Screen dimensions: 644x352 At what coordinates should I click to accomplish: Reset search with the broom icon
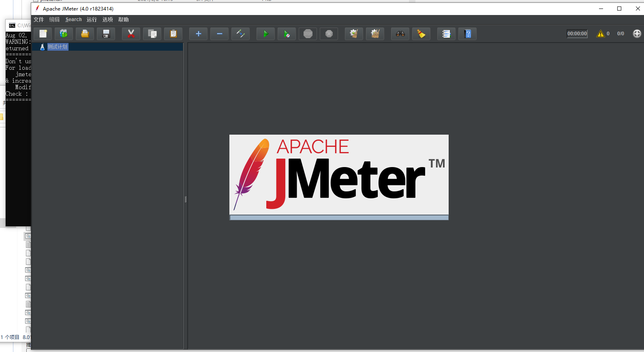point(421,34)
